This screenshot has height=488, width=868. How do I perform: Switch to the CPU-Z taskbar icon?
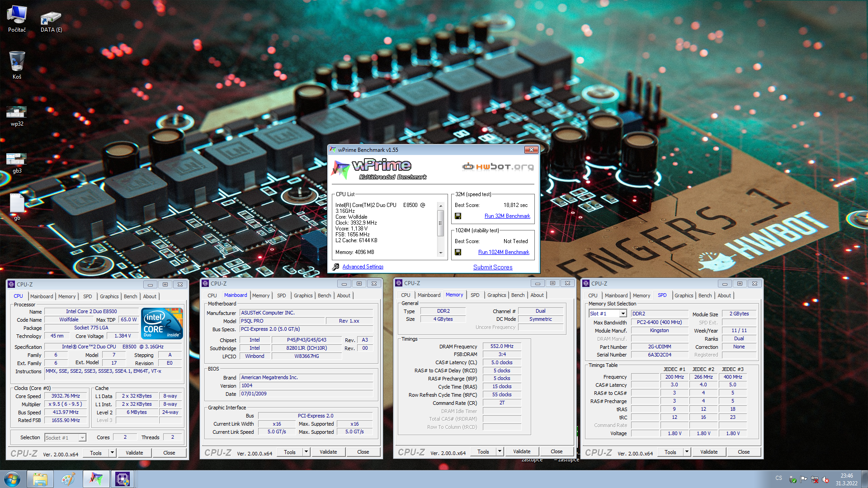point(123,479)
